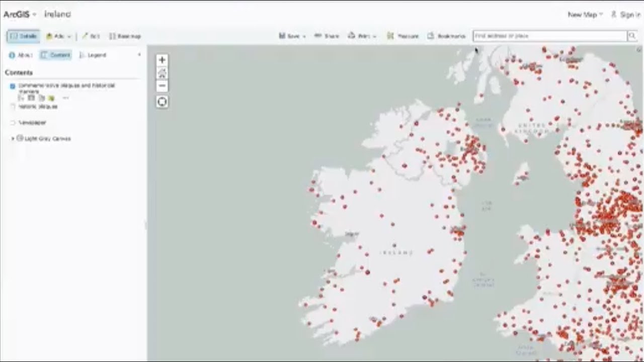Collapse the side panel arrow
Image resolution: width=644 pixels, height=362 pixels.
pos(139,55)
